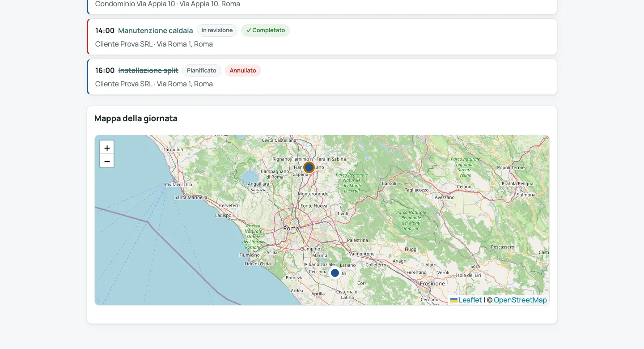Open the Manutenzione caldaia appointment
644x349 pixels.
(x=156, y=30)
